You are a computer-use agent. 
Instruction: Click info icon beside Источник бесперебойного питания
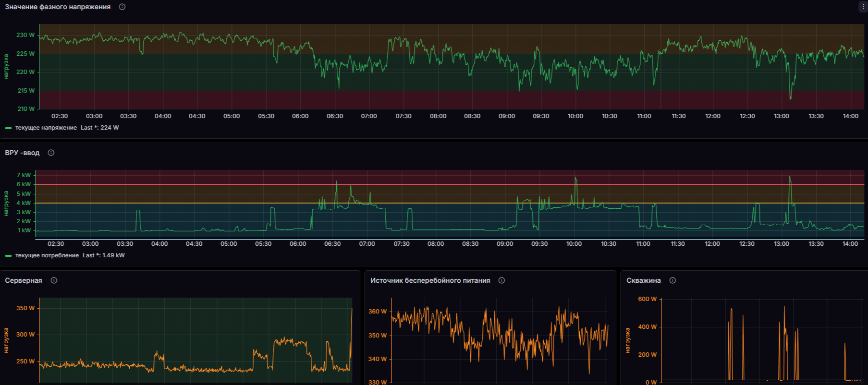[501, 280]
